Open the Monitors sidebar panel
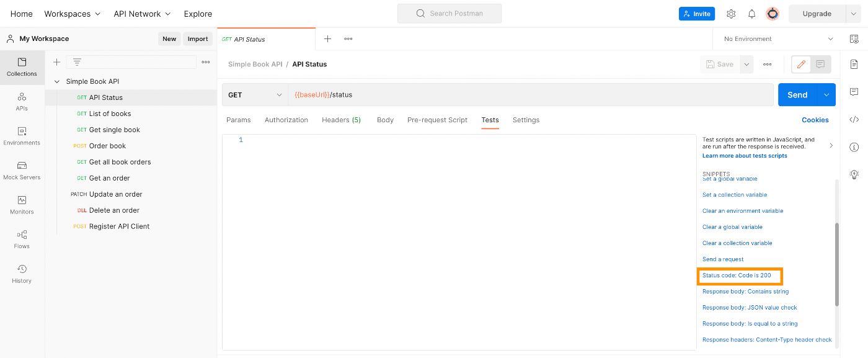The width and height of the screenshot is (868, 358). tap(22, 205)
